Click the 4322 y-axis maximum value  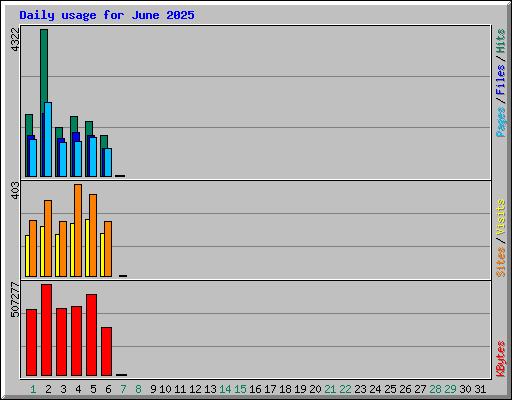(15, 39)
